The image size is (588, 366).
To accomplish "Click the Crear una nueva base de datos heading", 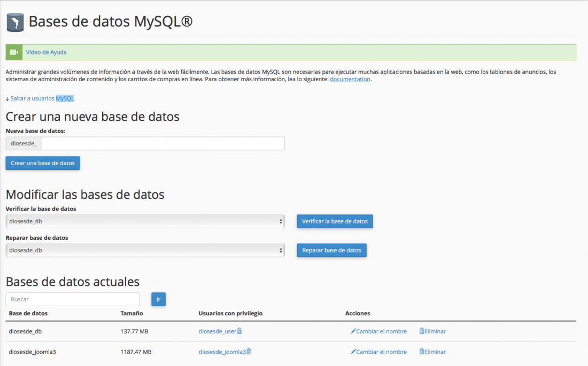I will (x=92, y=116).
